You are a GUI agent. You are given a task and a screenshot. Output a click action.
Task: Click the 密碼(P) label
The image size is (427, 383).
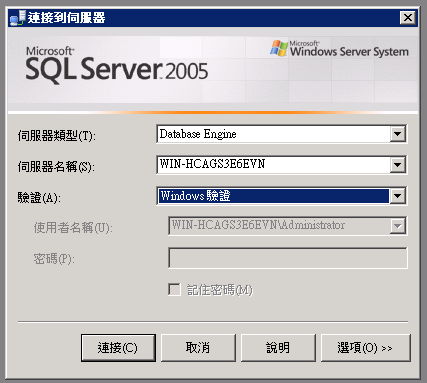[54, 259]
